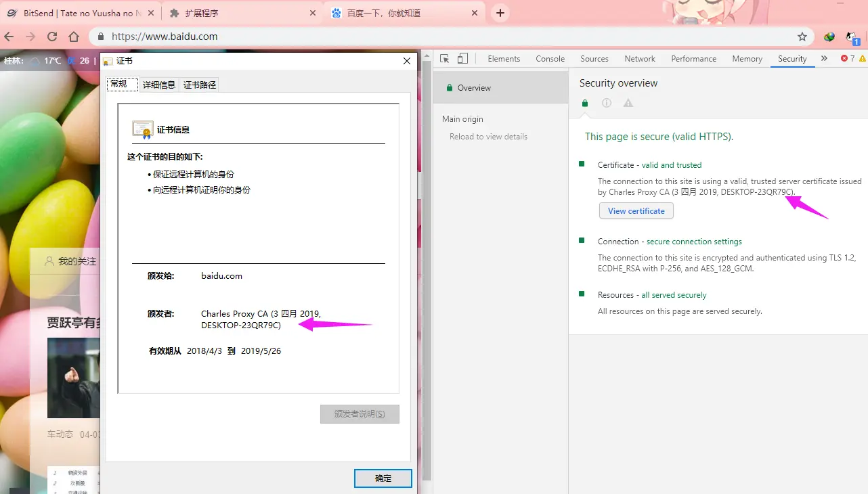The image size is (868, 494).
Task: Select Overview in security sidebar
Action: [x=500, y=88]
